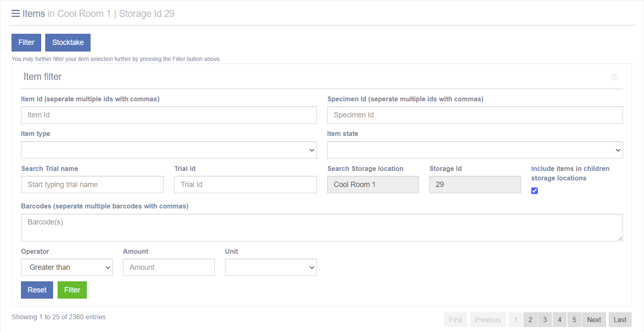Open the Item type dropdown
644x332 pixels.
pyautogui.click(x=169, y=150)
